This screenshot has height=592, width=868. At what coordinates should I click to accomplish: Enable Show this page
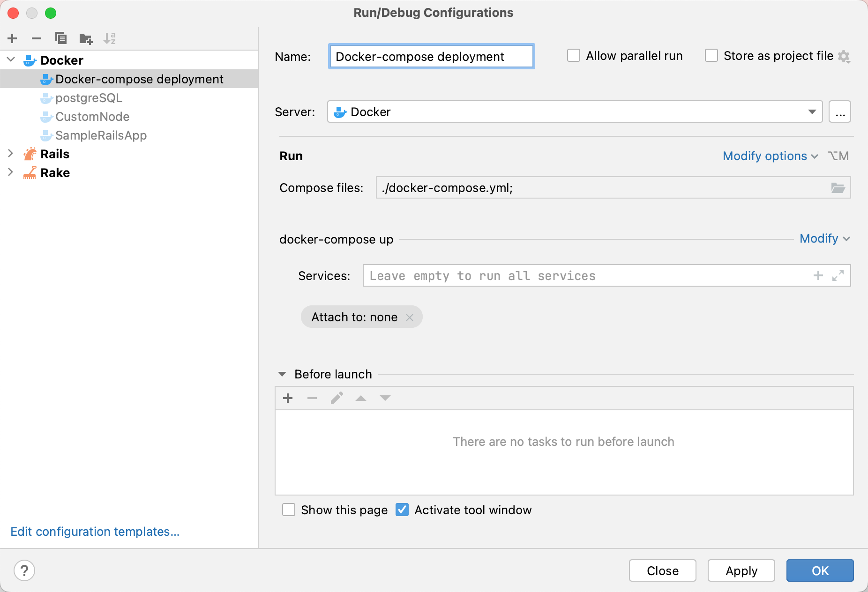click(x=289, y=510)
